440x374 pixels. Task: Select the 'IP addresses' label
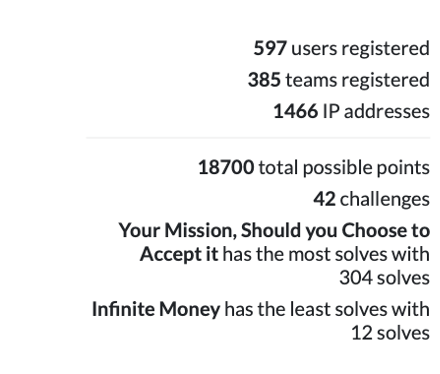376,111
